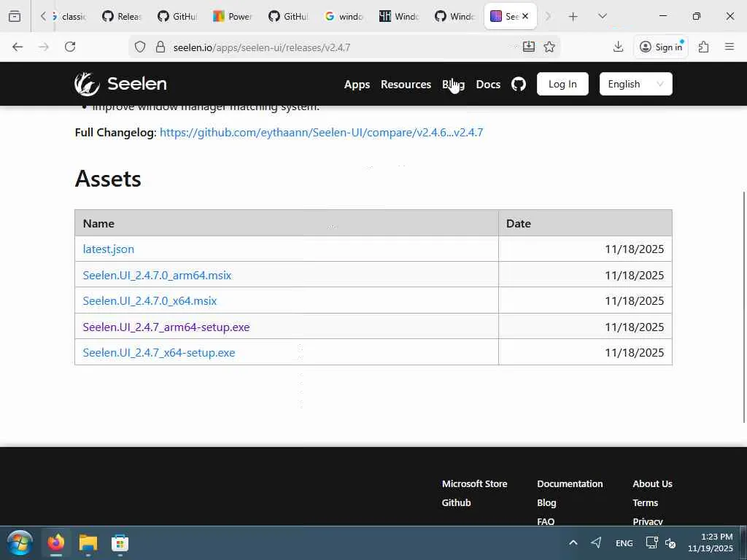This screenshot has height=560, width=747.
Task: Open Docs in the Seelen navigation
Action: click(x=488, y=85)
